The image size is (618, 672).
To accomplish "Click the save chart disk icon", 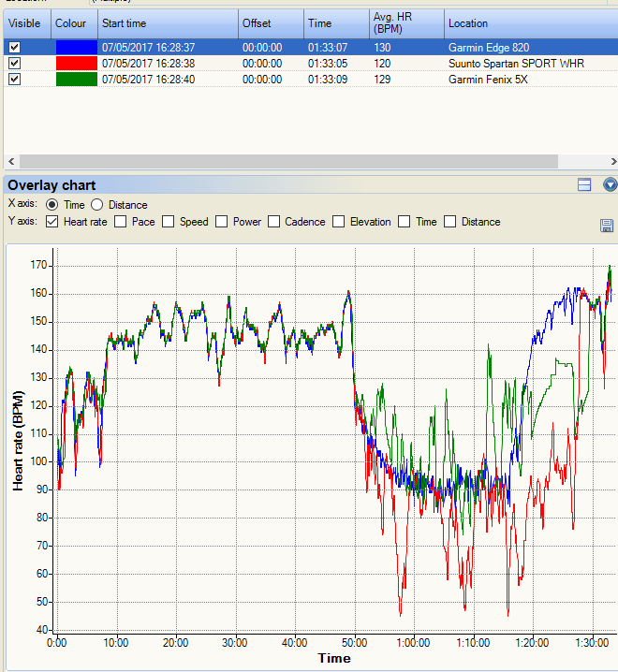I will [x=607, y=226].
